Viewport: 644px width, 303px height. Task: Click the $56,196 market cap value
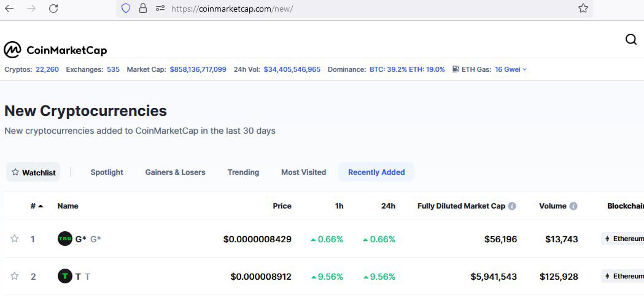pos(501,239)
